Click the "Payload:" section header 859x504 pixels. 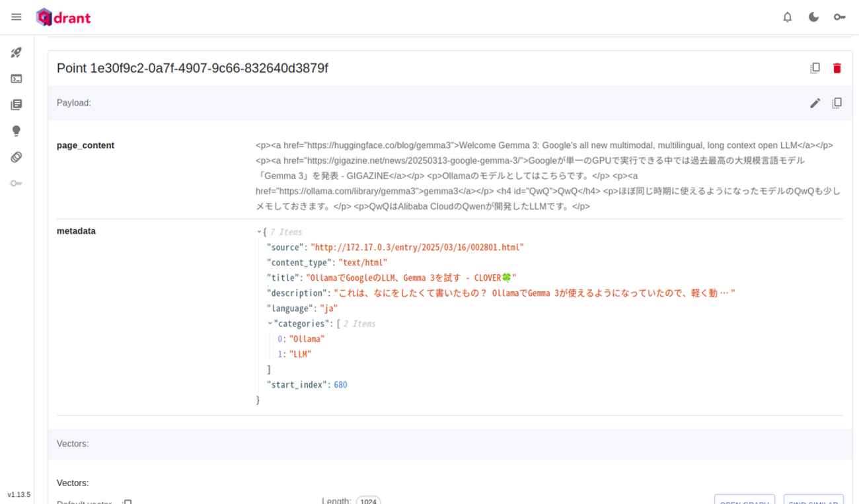pyautogui.click(x=73, y=103)
